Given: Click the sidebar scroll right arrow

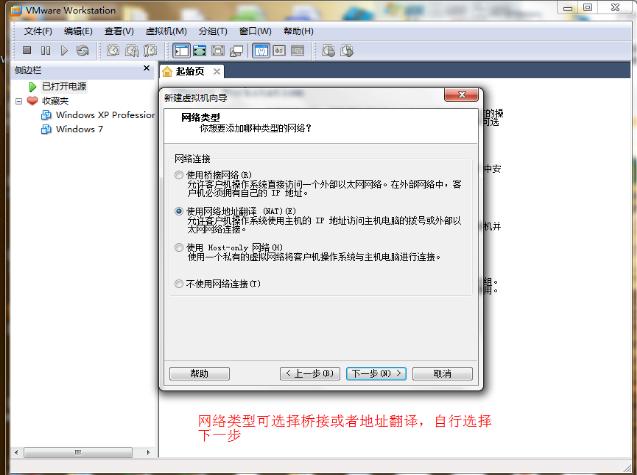Looking at the screenshot, I should pyautogui.click(x=148, y=452).
